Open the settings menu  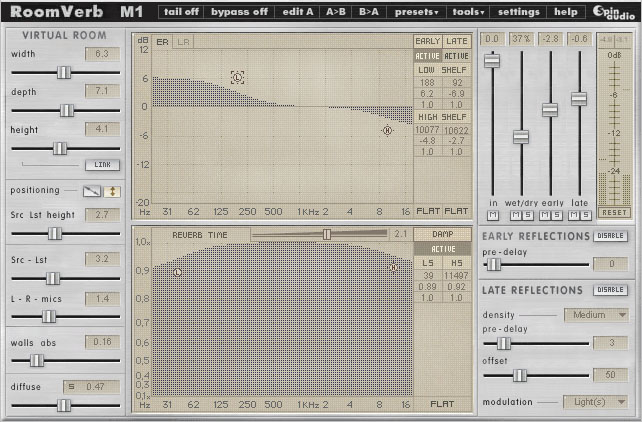pos(518,12)
